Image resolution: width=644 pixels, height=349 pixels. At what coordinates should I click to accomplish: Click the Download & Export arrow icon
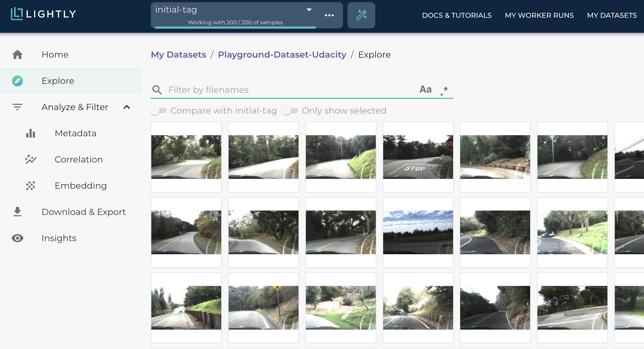tap(17, 212)
